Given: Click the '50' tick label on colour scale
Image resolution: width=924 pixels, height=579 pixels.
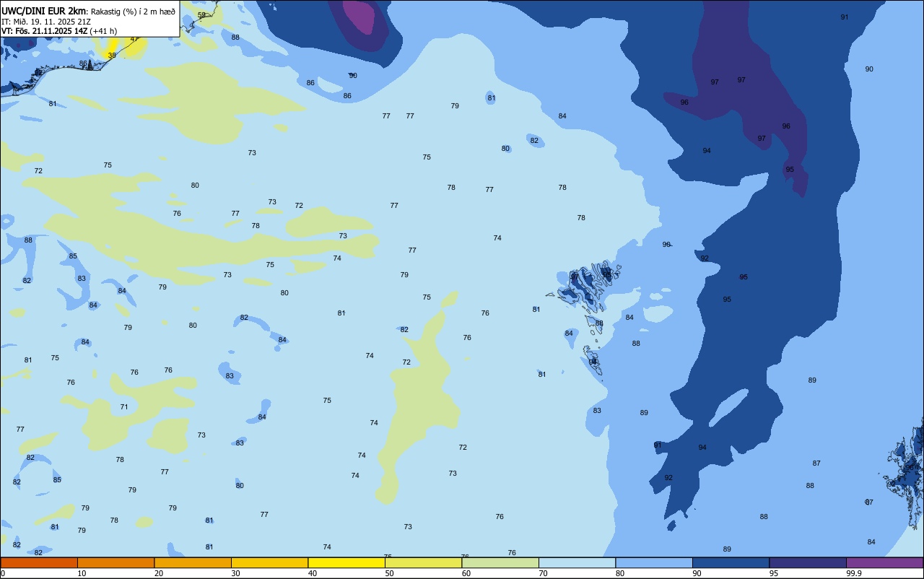Looking at the screenshot, I should pos(389,573).
